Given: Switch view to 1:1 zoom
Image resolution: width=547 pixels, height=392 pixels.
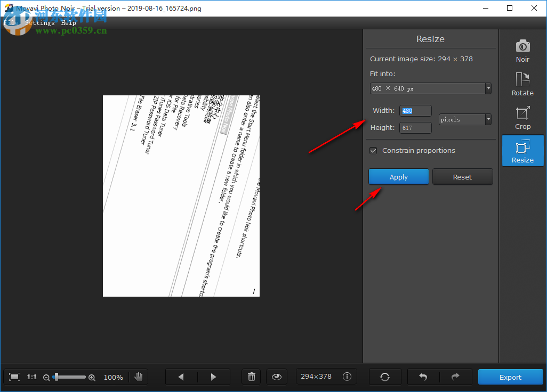Looking at the screenshot, I should (31, 377).
